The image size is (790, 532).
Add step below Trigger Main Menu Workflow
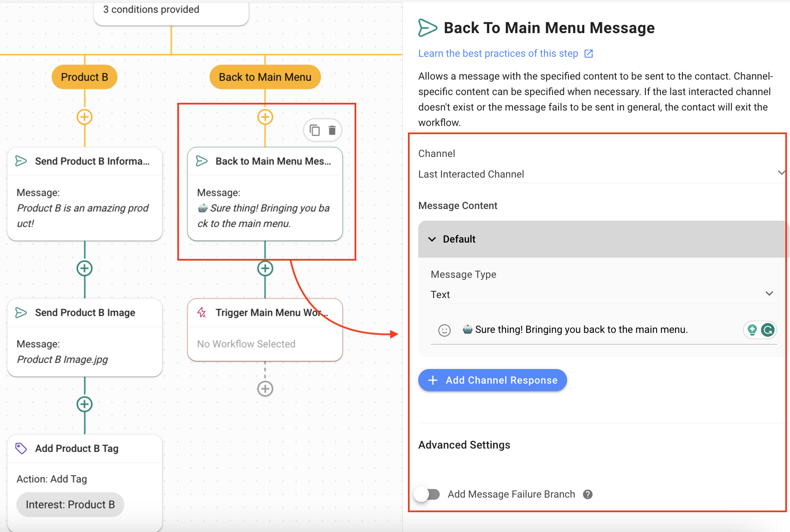[265, 389]
